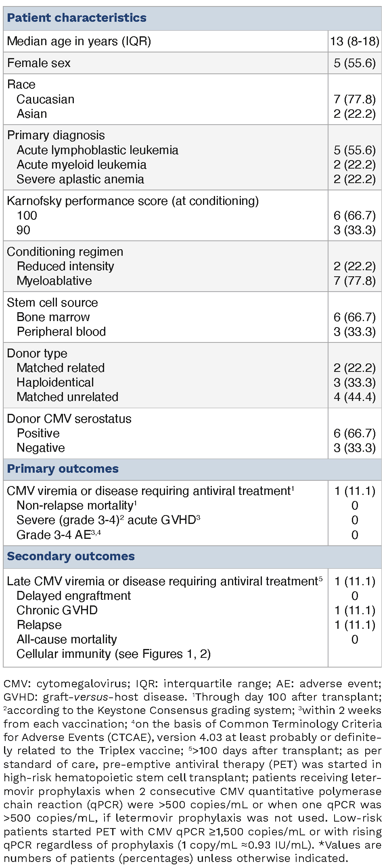Click the "Matched unrelated" value 4 (44.4)
This screenshot has width=387, height=868.
(355, 397)
